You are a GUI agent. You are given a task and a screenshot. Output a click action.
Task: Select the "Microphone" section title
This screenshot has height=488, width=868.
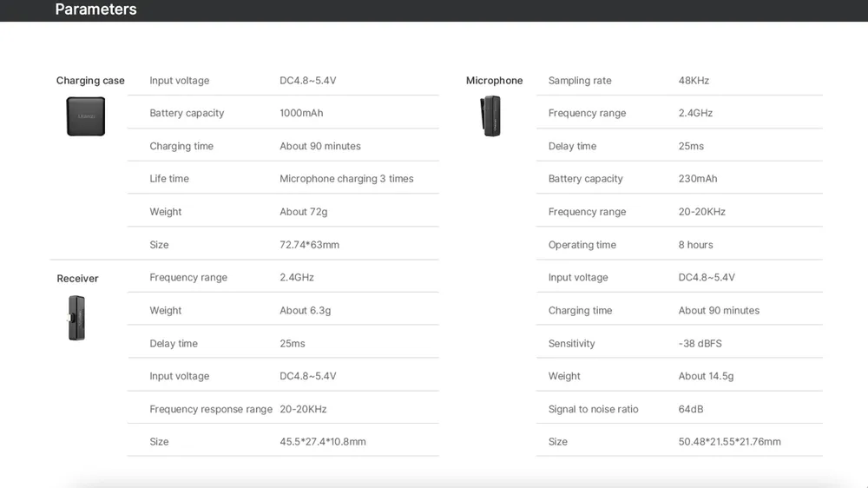[x=494, y=81]
